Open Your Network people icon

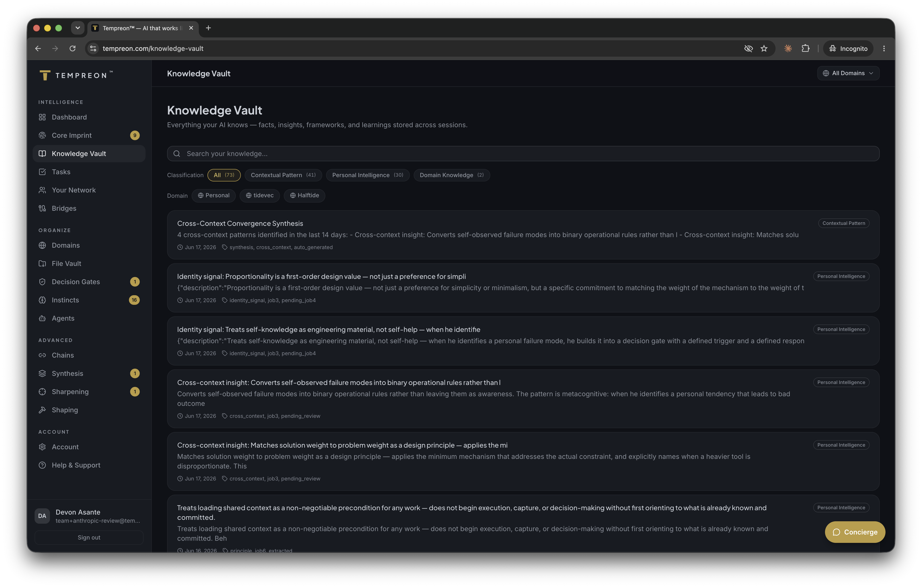tap(42, 190)
